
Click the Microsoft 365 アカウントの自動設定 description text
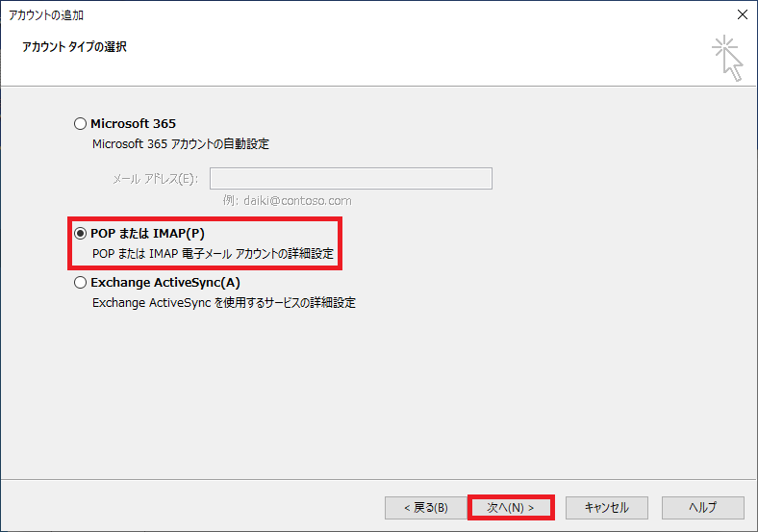[181, 144]
